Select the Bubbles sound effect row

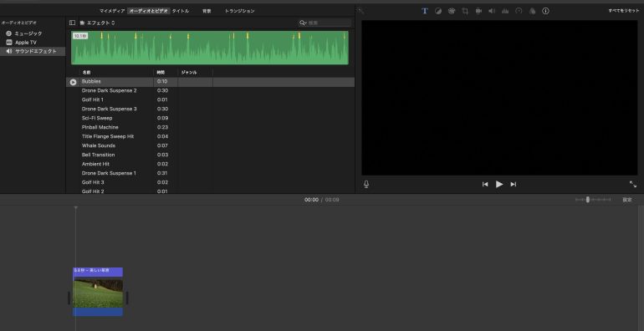pyautogui.click(x=210, y=82)
